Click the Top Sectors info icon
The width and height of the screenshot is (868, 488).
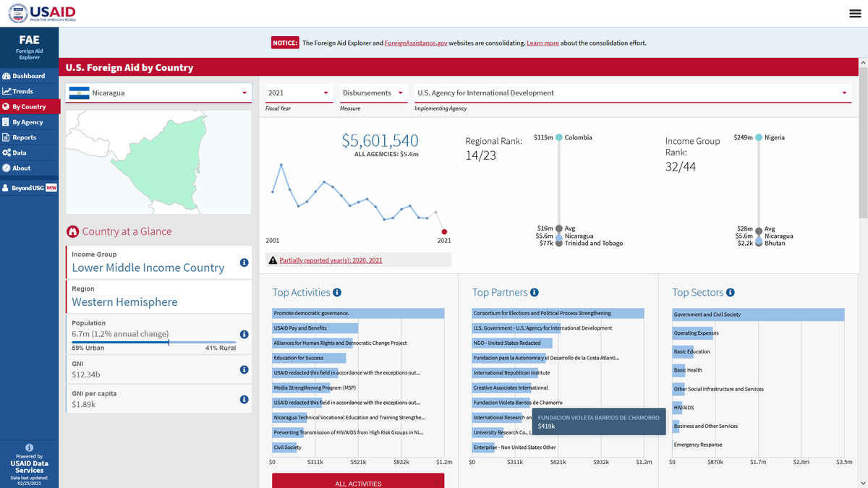coord(731,293)
